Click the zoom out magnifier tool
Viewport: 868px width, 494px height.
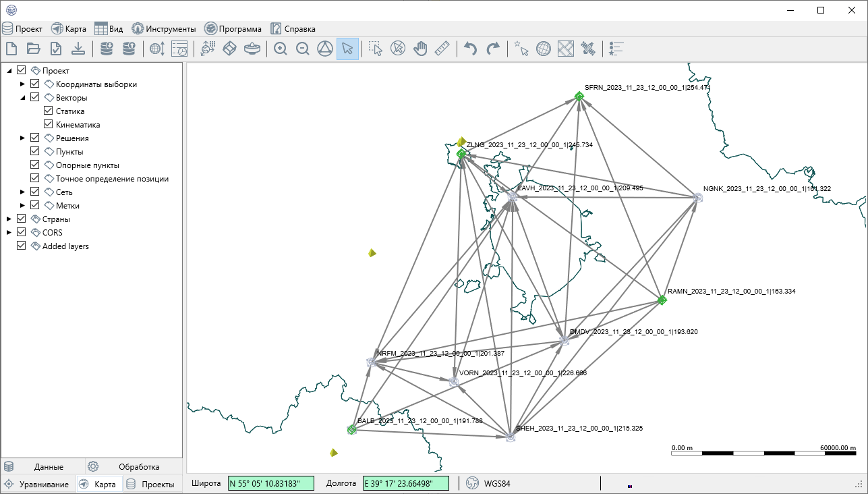pos(303,49)
